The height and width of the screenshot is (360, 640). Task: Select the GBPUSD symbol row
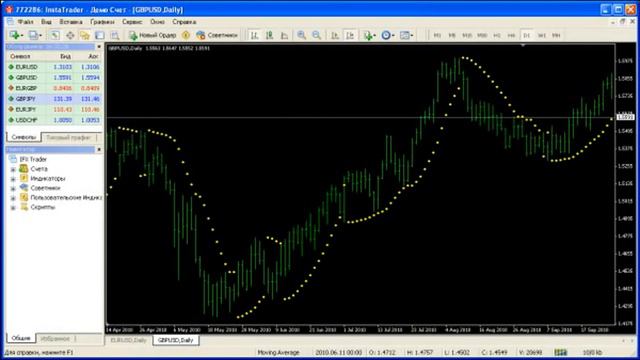click(x=54, y=78)
